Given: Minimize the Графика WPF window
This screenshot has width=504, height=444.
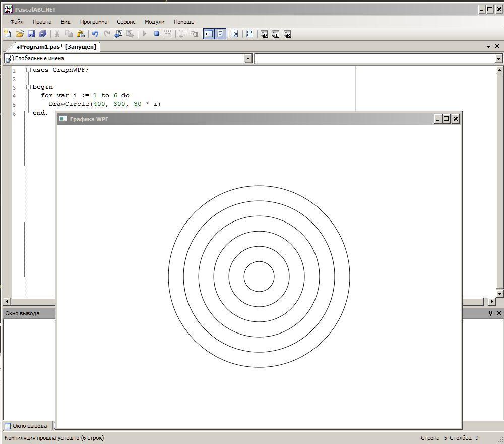Looking at the screenshot, I should [x=437, y=119].
